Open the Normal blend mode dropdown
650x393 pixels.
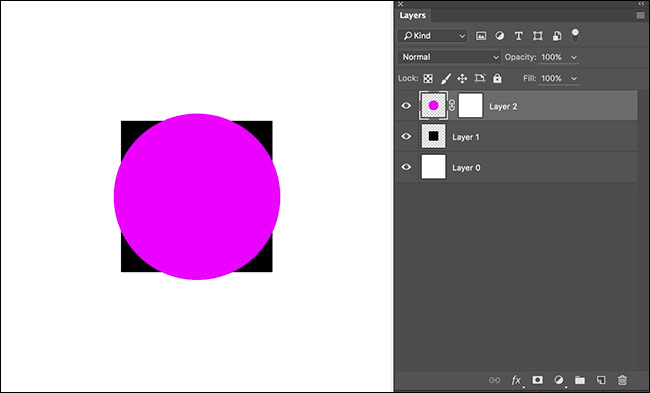pyautogui.click(x=449, y=57)
